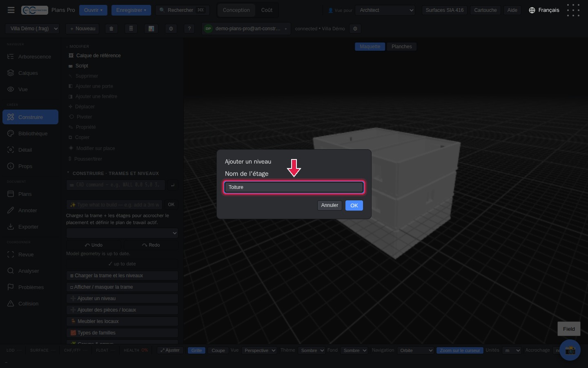Toggle the Coupe section button

[218, 350]
